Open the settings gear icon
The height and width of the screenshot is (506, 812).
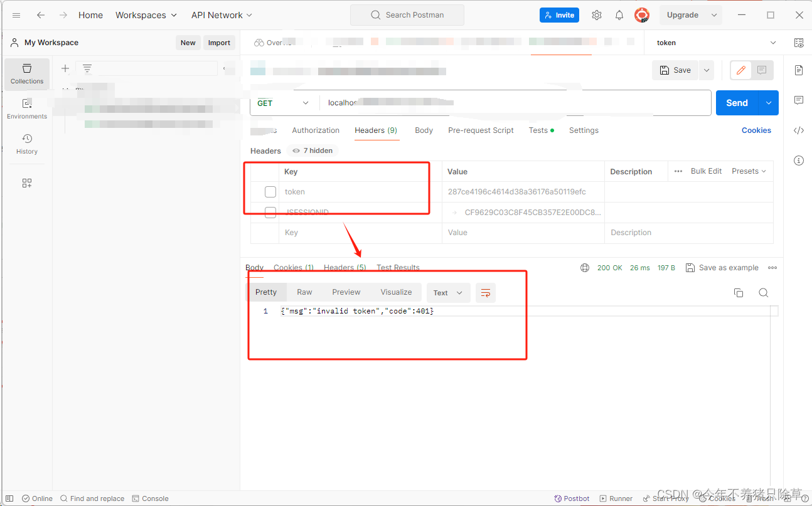pyautogui.click(x=597, y=15)
